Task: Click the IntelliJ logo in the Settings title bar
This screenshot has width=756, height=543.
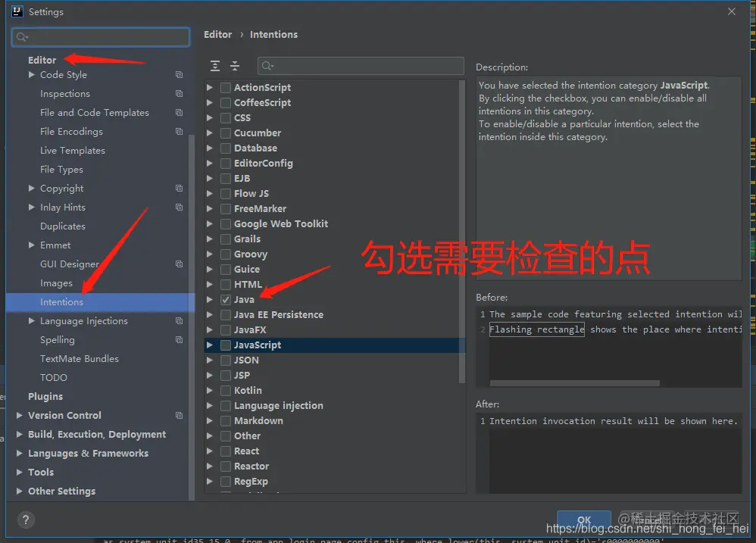Action: click(17, 11)
